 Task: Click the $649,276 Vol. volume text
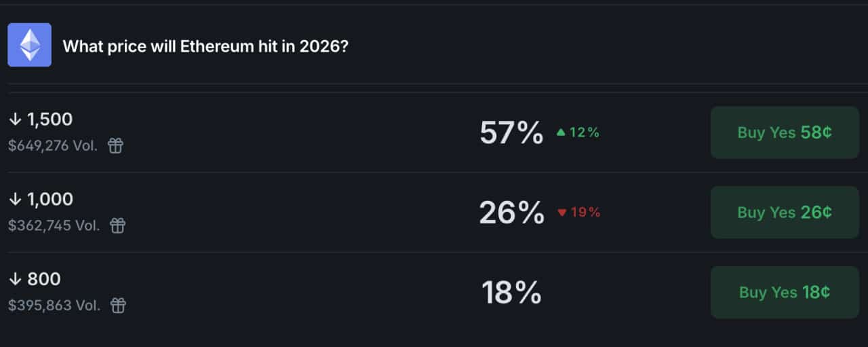point(53,145)
